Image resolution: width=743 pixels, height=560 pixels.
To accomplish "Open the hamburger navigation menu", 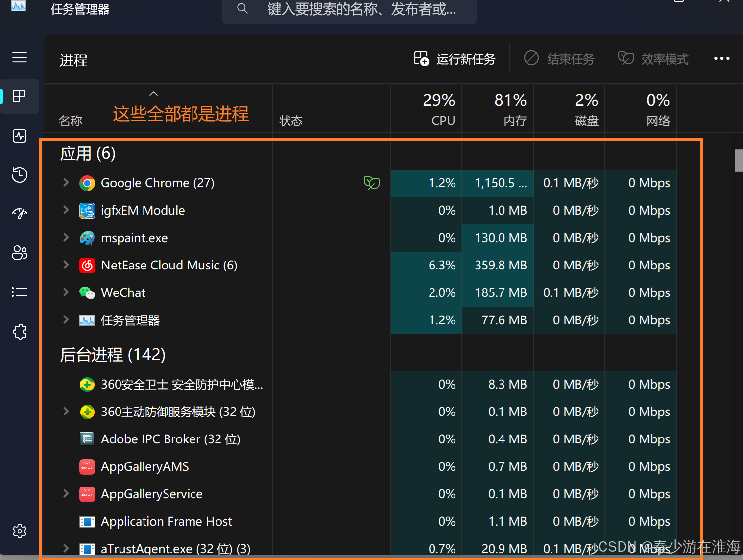I will (x=20, y=57).
